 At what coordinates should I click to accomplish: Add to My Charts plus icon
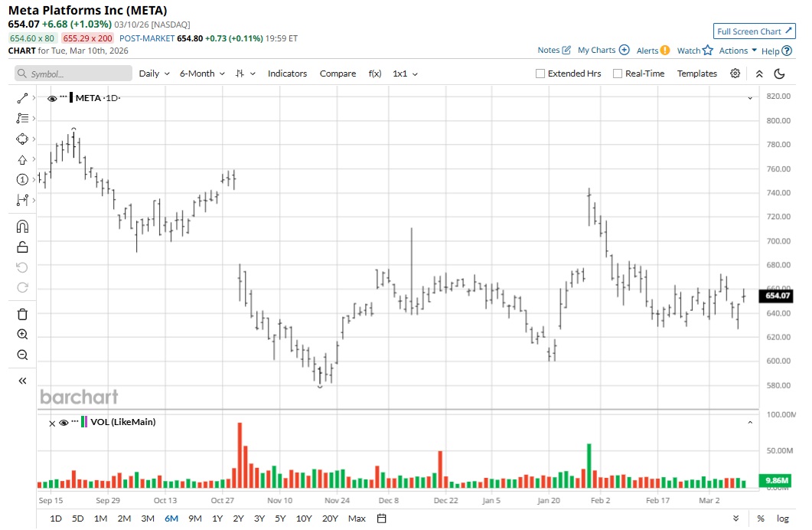[624, 51]
